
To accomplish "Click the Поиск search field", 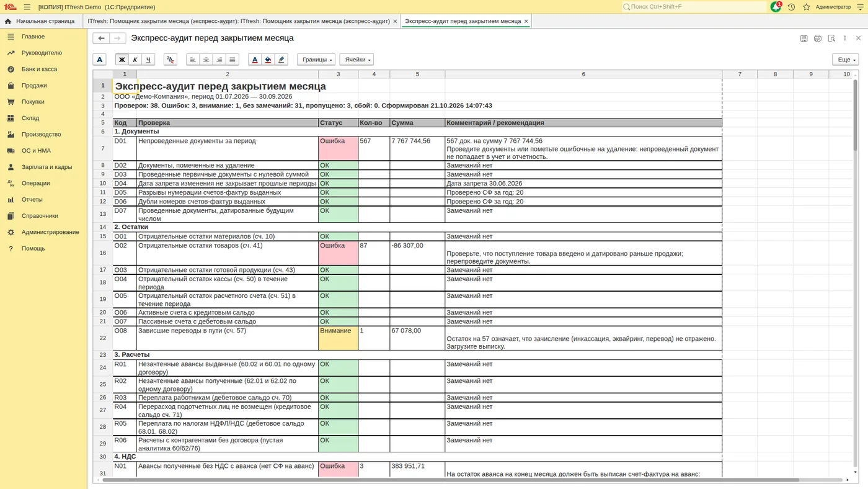I will [694, 7].
